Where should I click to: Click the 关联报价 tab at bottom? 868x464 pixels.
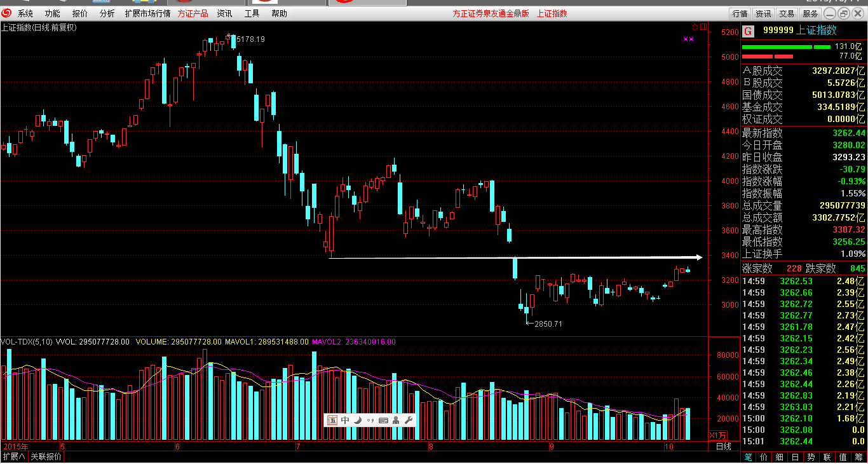coord(46,457)
